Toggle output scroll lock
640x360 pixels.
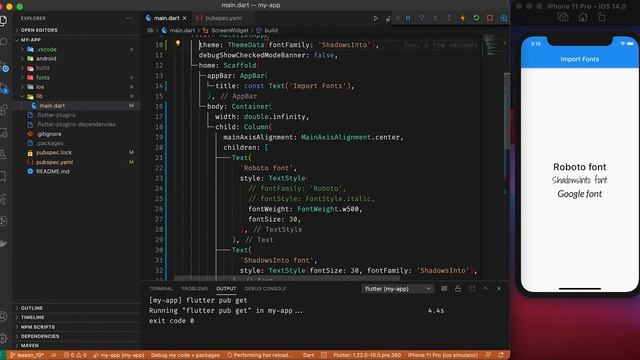tap(458, 289)
